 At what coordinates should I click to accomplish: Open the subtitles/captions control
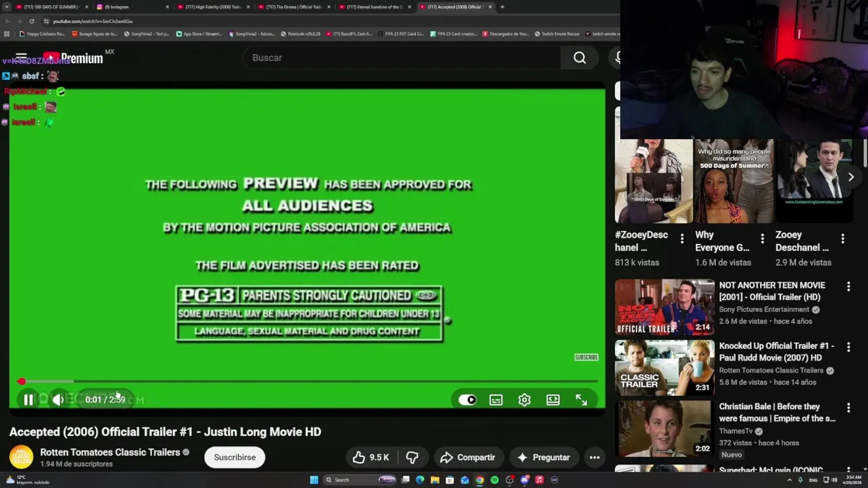(496, 400)
